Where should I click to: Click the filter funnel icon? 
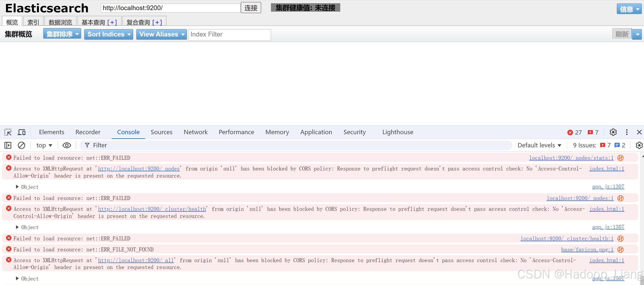(87, 145)
